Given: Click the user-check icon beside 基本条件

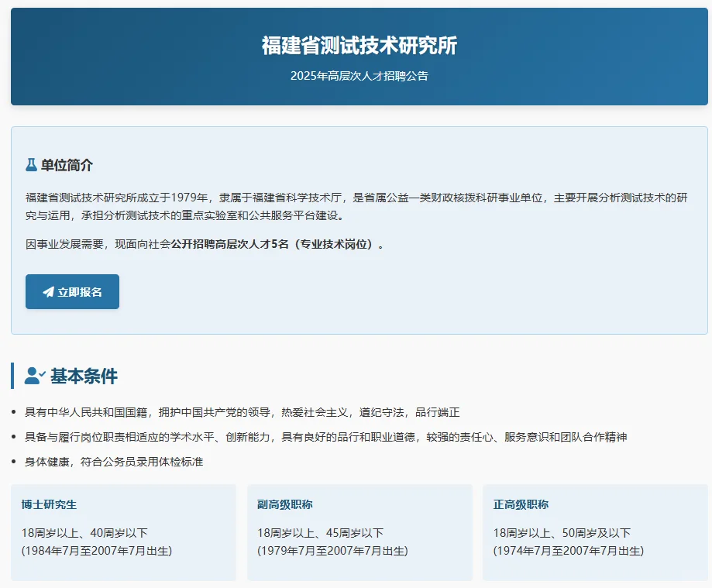Looking at the screenshot, I should coord(35,376).
